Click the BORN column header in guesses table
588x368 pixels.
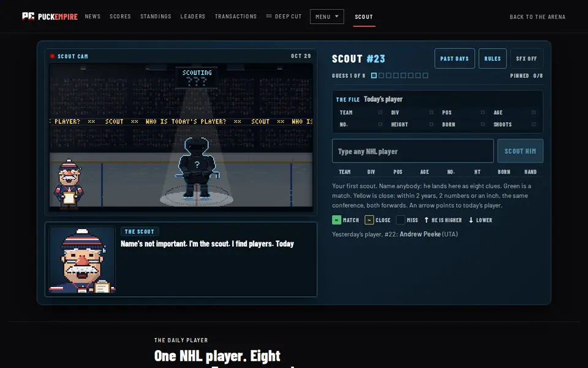coord(503,172)
